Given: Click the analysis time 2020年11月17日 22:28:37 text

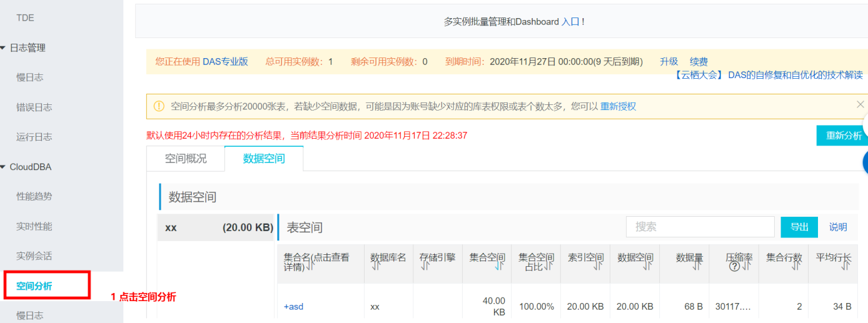Looking at the screenshot, I should [416, 136].
